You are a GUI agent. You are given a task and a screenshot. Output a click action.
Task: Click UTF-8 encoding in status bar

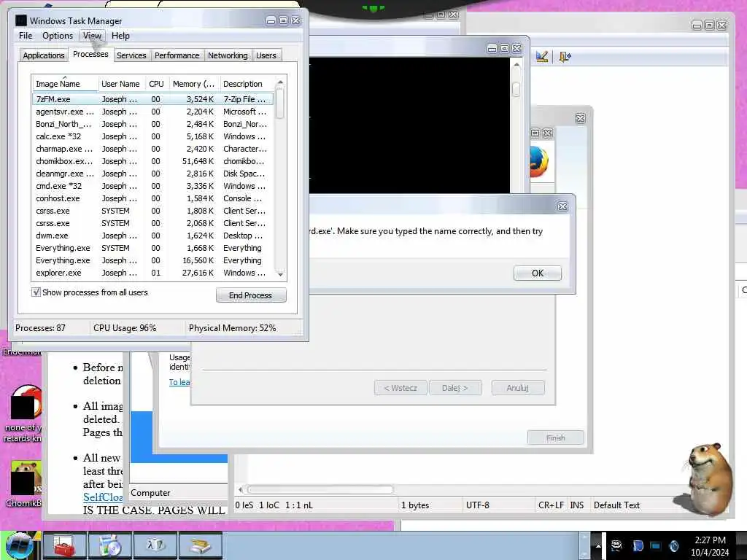(478, 505)
